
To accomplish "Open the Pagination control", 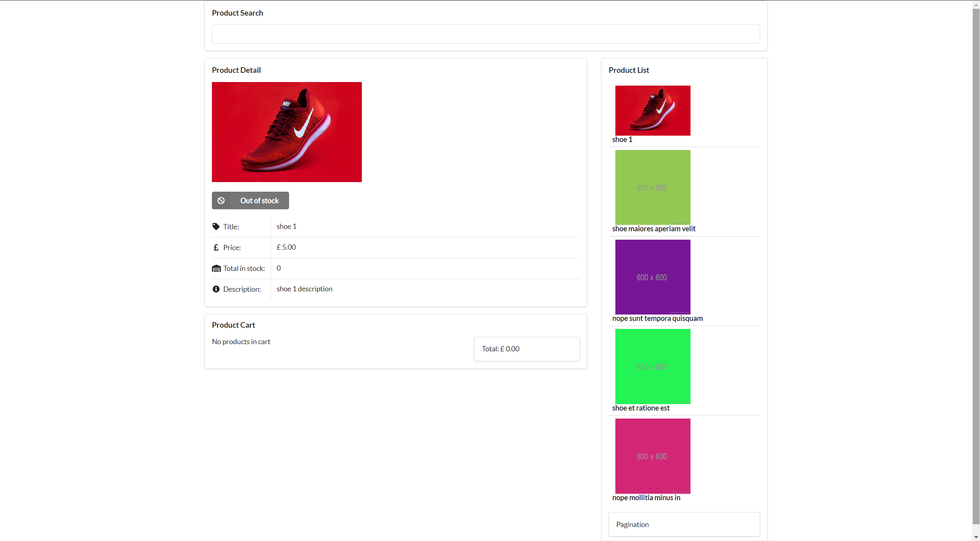I will (x=632, y=524).
